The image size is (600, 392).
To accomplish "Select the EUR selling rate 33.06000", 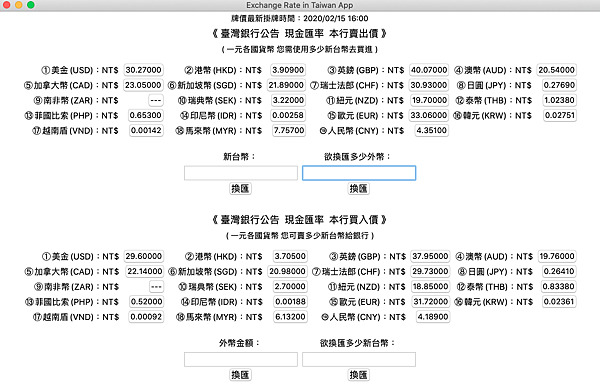I will click(x=429, y=115).
